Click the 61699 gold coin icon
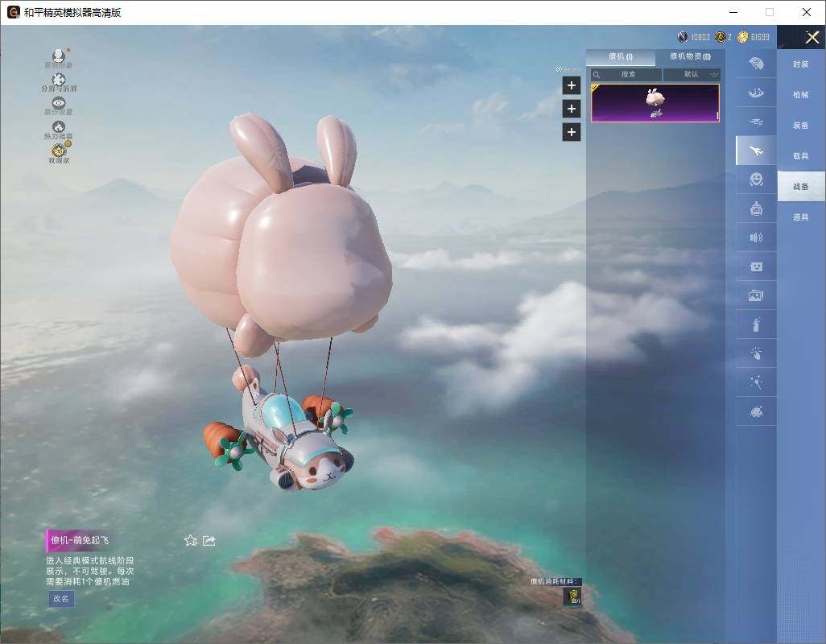This screenshot has width=826, height=644. [743, 37]
